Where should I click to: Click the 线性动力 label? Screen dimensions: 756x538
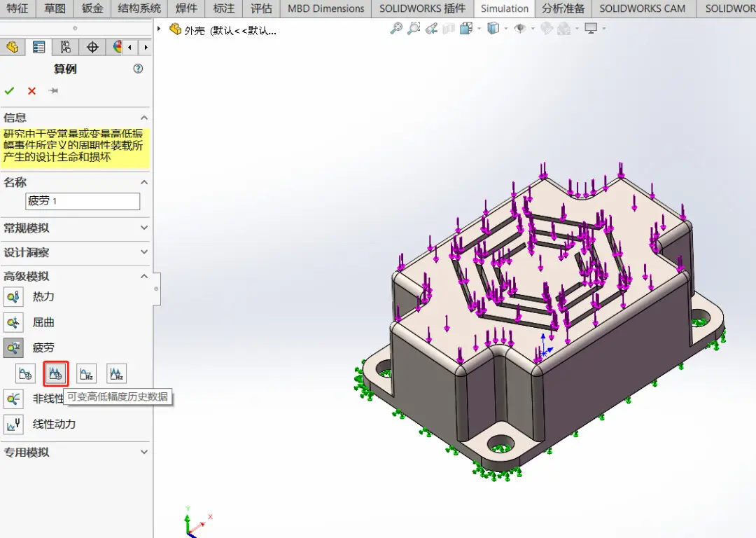pos(54,424)
